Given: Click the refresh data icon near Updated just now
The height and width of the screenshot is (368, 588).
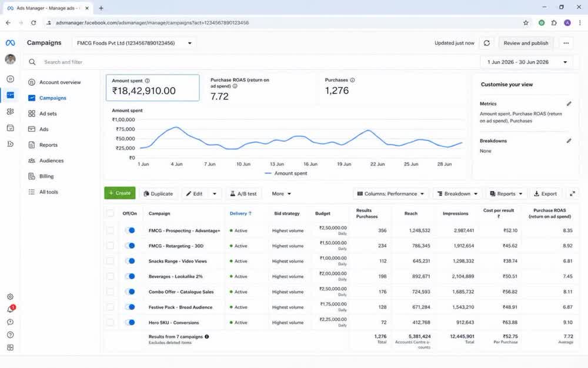Looking at the screenshot, I should [x=487, y=43].
